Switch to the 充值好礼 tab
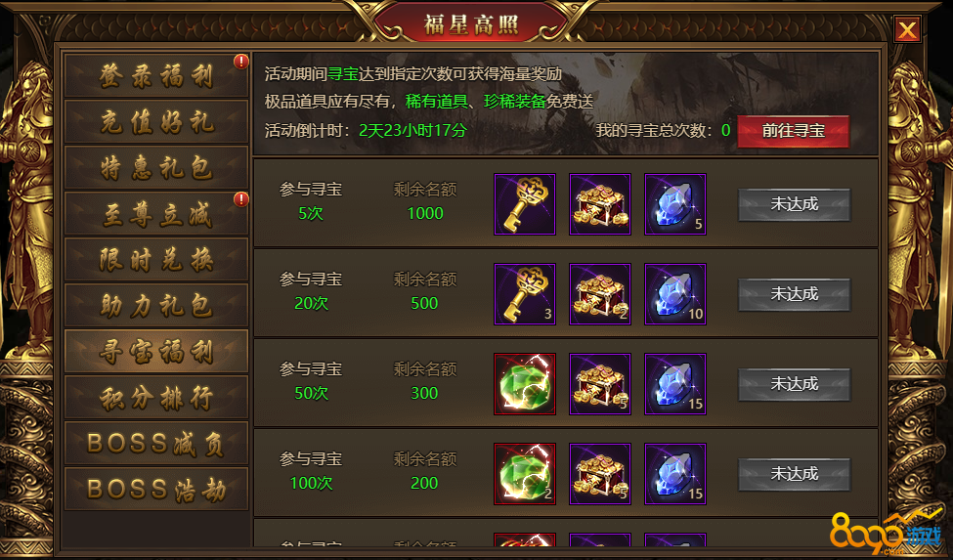Image resolution: width=953 pixels, height=560 pixels. (156, 122)
